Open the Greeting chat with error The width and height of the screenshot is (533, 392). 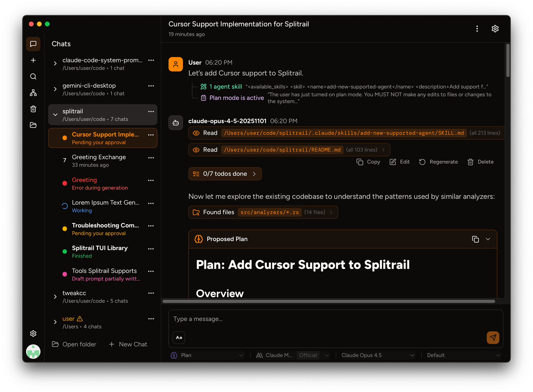(102, 184)
